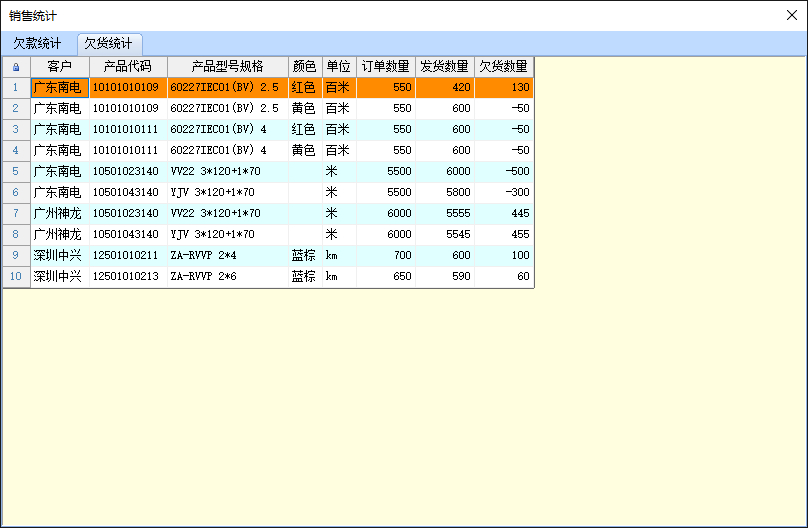Click the 发货数量 column header
Image resolution: width=808 pixels, height=528 pixels.
[444, 67]
